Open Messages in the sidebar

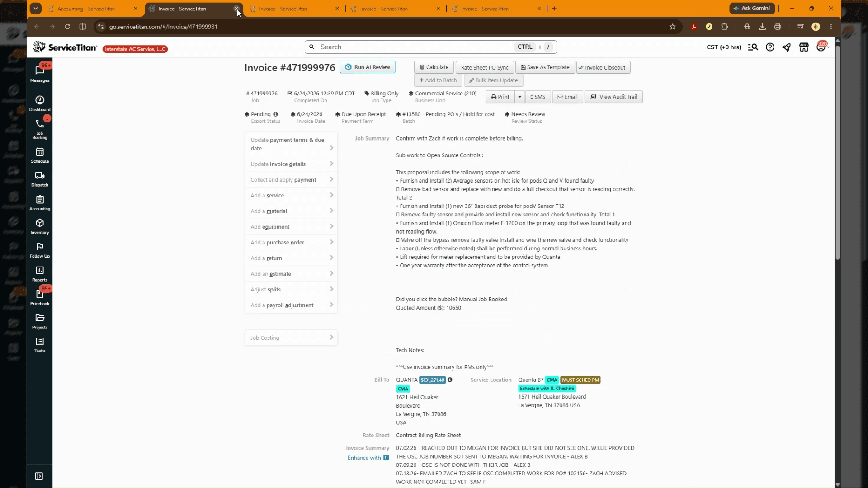(40, 73)
